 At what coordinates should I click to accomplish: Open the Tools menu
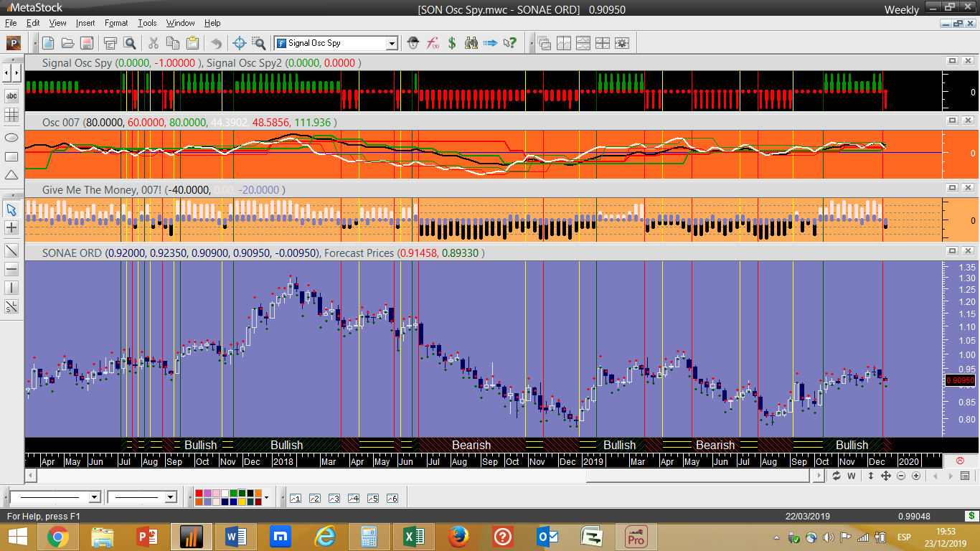[147, 23]
